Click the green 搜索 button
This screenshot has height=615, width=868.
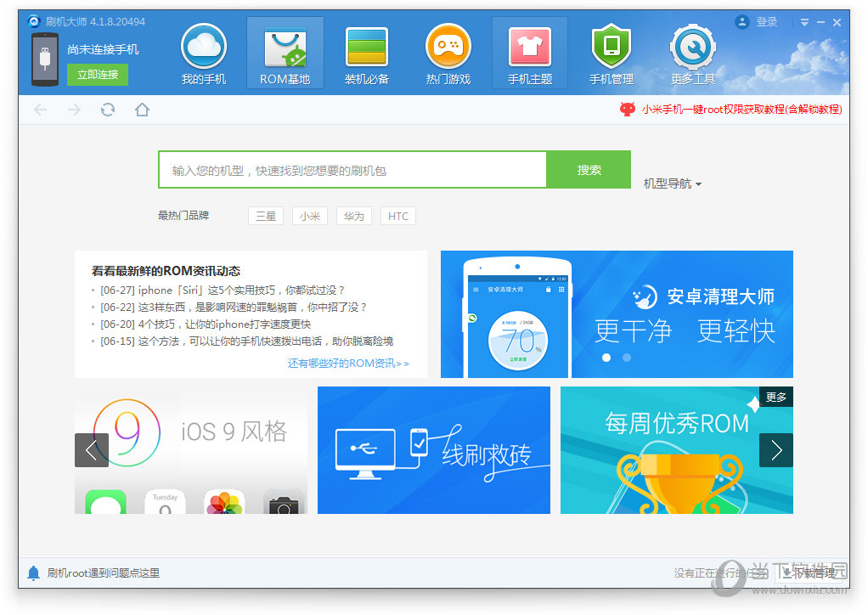[x=589, y=169]
